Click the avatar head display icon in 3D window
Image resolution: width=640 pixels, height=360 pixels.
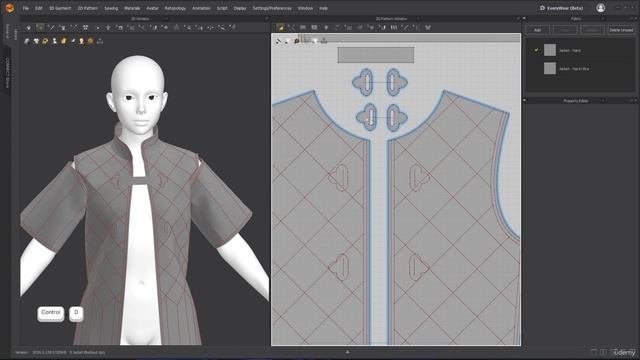[x=82, y=41]
